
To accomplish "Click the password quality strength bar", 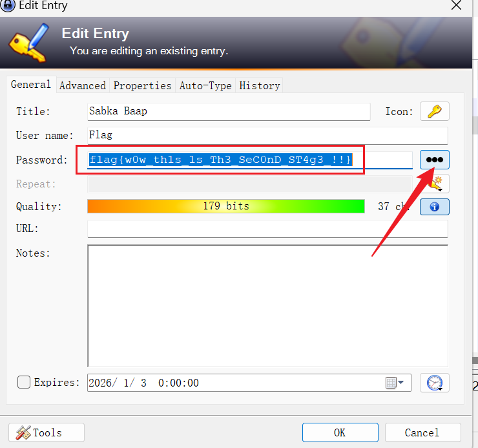I will click(x=225, y=206).
